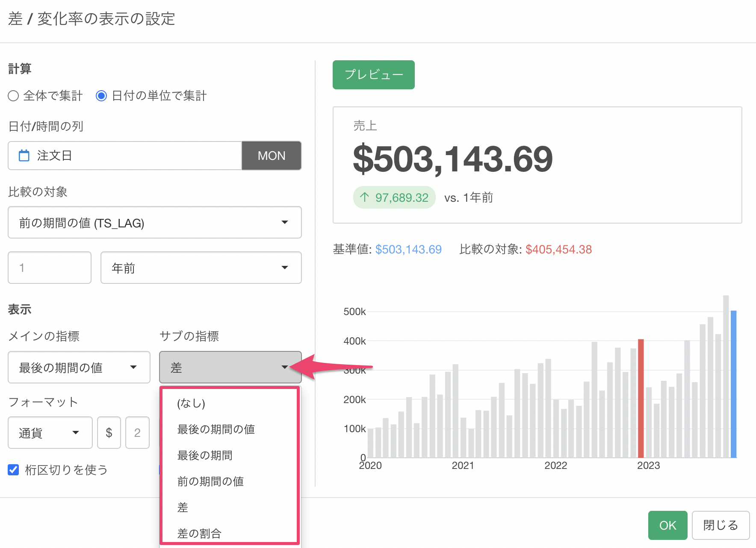Choose 最後の期間の値 in the dropdown list

216,429
